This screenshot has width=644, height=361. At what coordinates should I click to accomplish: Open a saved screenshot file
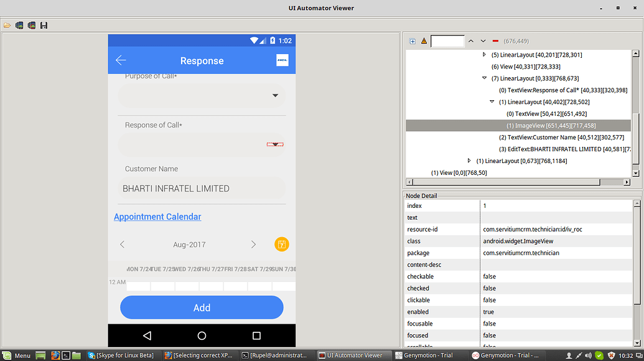[x=7, y=25]
